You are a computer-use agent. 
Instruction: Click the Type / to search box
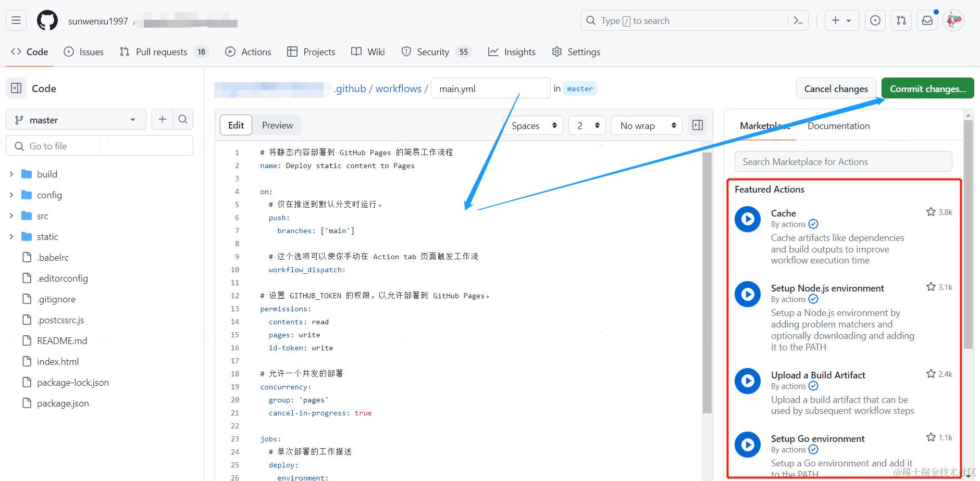tap(694, 21)
